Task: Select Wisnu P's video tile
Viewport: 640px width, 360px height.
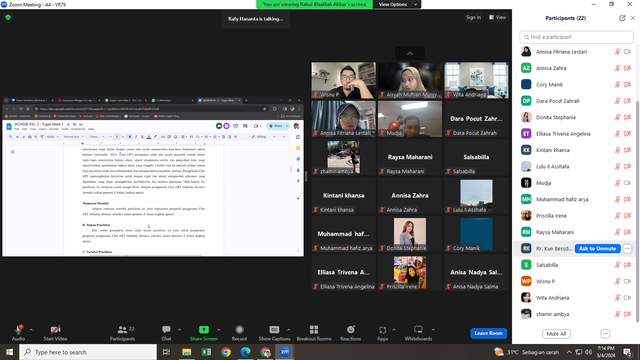Action: 343,80
